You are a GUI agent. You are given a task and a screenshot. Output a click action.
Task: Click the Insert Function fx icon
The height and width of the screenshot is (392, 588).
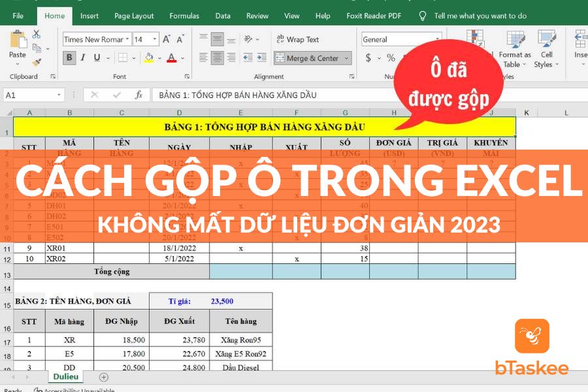(x=139, y=95)
